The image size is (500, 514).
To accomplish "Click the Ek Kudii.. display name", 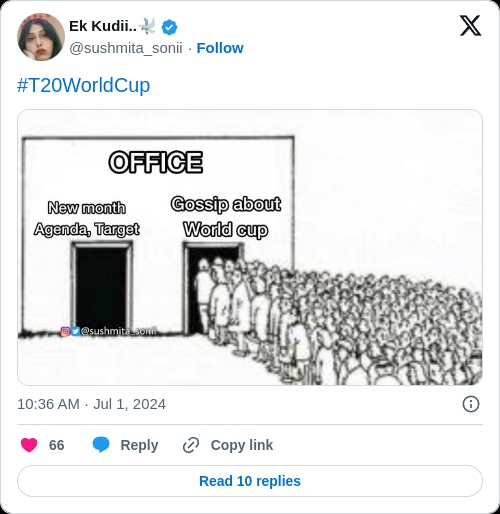I will pos(103,26).
